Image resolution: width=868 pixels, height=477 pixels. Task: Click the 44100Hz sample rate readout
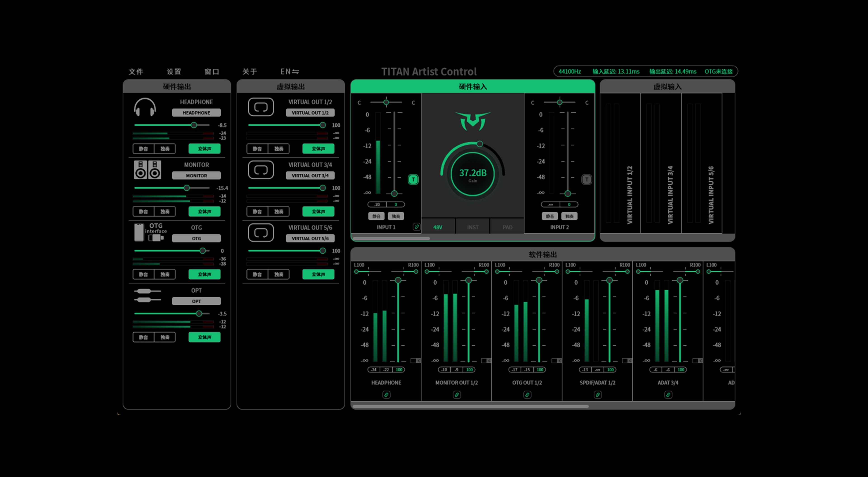(x=569, y=71)
